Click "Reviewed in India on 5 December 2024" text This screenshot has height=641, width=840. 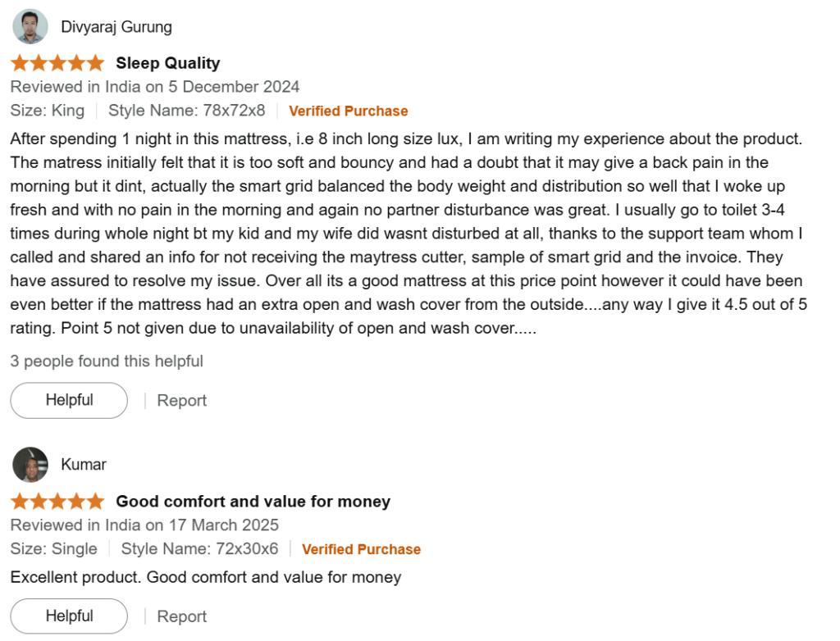(155, 87)
